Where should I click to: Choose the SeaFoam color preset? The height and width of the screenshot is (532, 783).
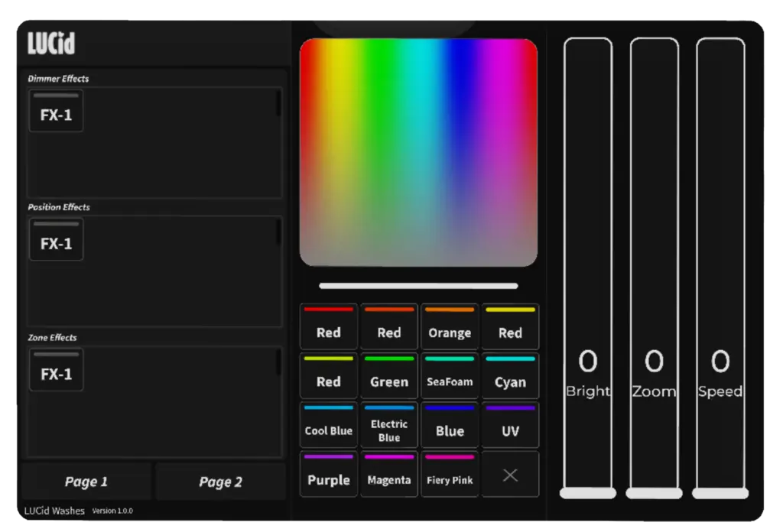pos(450,376)
